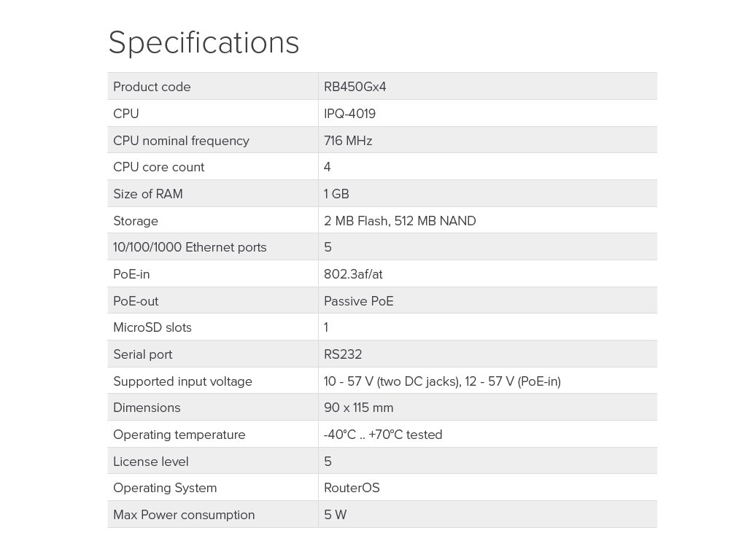The image size is (747, 560).
Task: Click the Specifications heading
Action: (x=204, y=42)
